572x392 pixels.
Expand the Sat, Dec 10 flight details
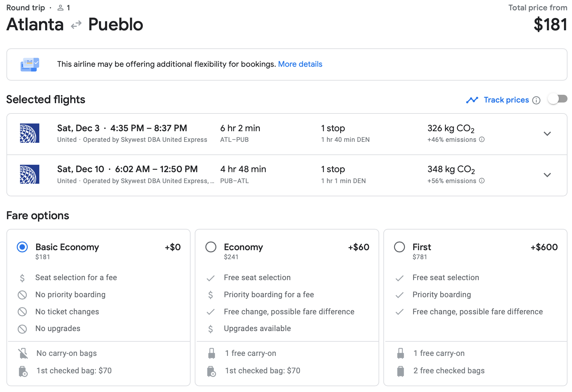tap(547, 175)
